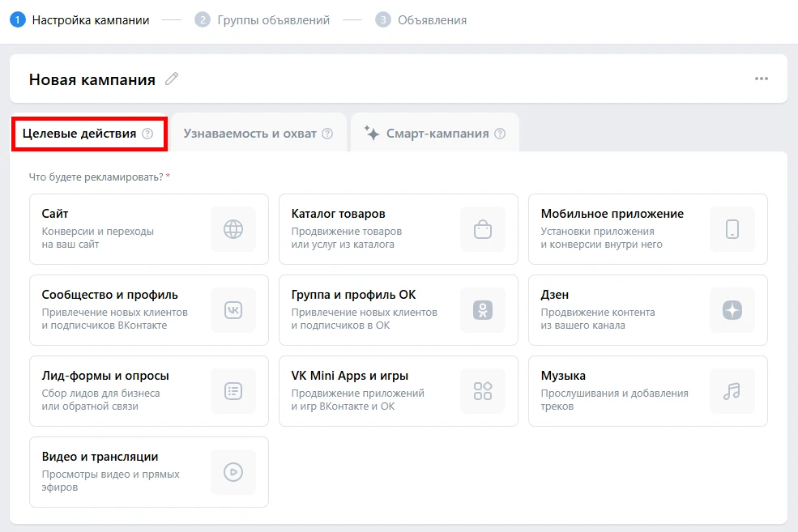Click the Дзен star icon
Viewport: 798px width, 532px height.
coord(732,310)
